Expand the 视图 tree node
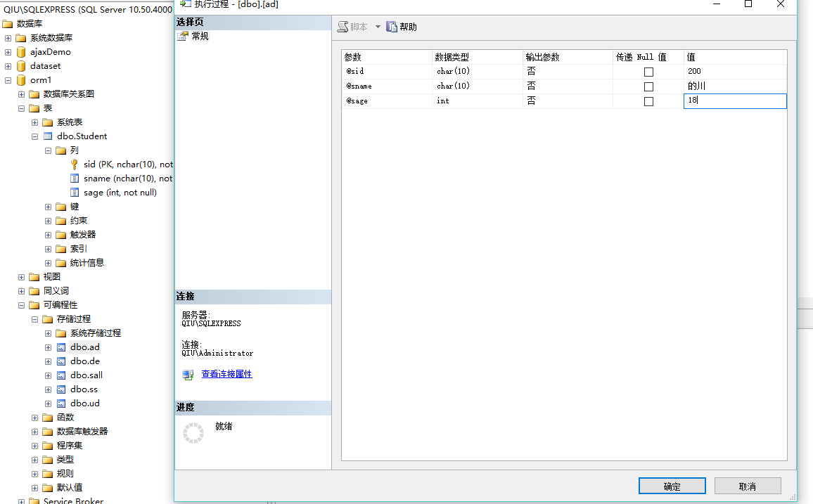 (21, 276)
